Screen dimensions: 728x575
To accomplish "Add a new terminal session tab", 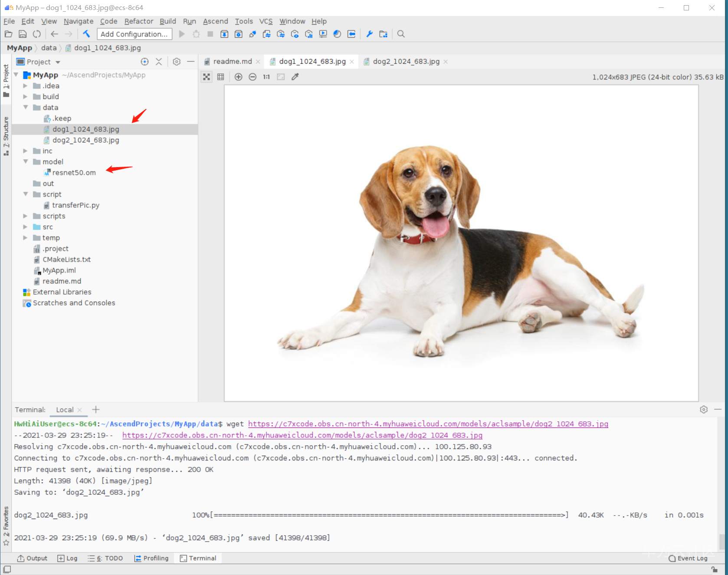I will click(96, 409).
